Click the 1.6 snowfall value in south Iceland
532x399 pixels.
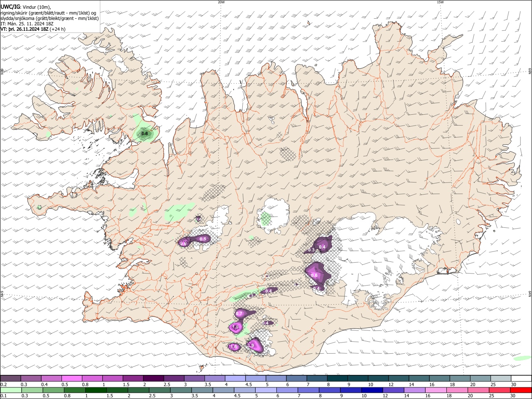[234, 347]
